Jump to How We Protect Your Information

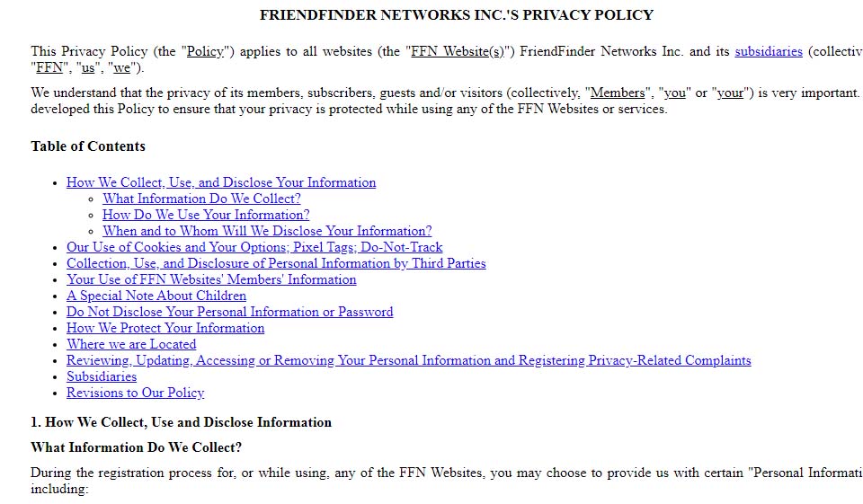coord(165,328)
